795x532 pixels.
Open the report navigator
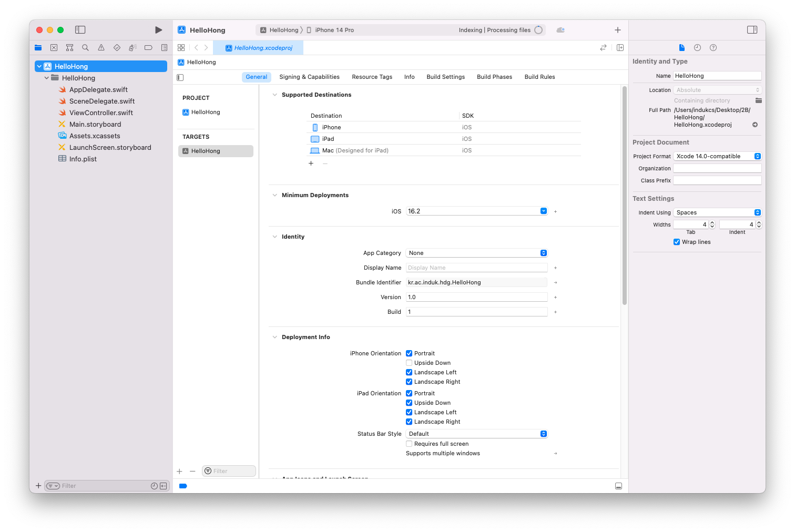coord(164,48)
